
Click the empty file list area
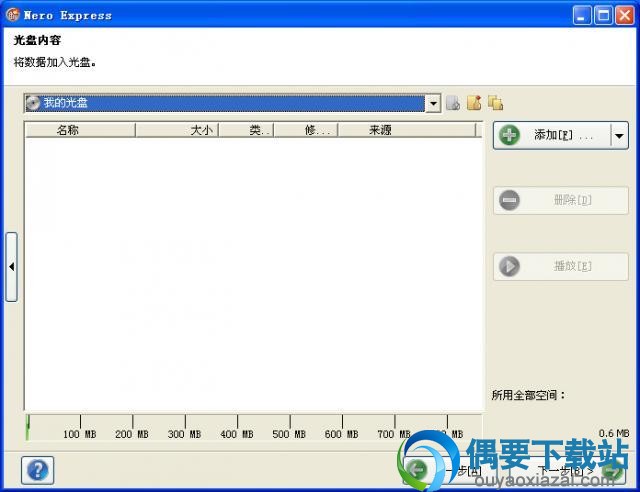click(x=253, y=274)
